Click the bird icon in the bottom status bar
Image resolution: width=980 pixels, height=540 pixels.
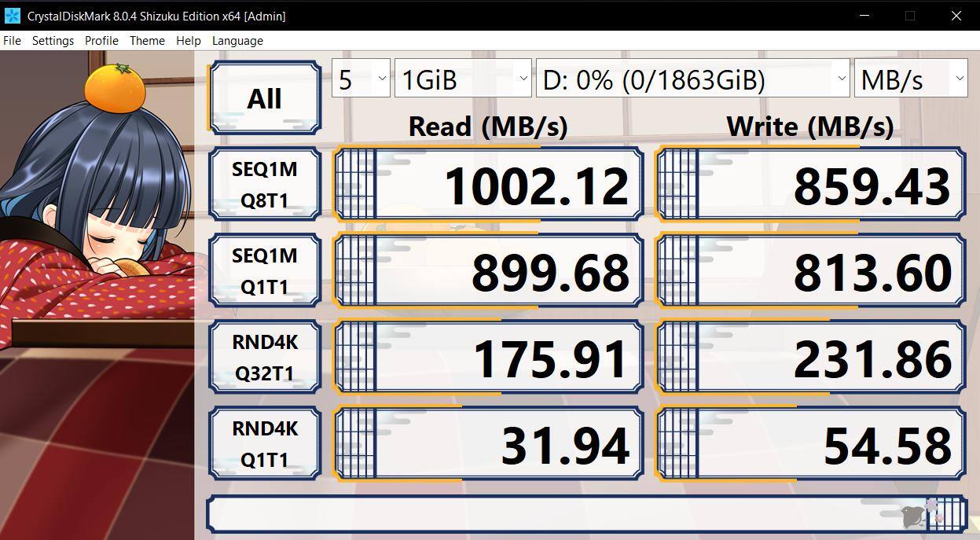tap(912, 516)
